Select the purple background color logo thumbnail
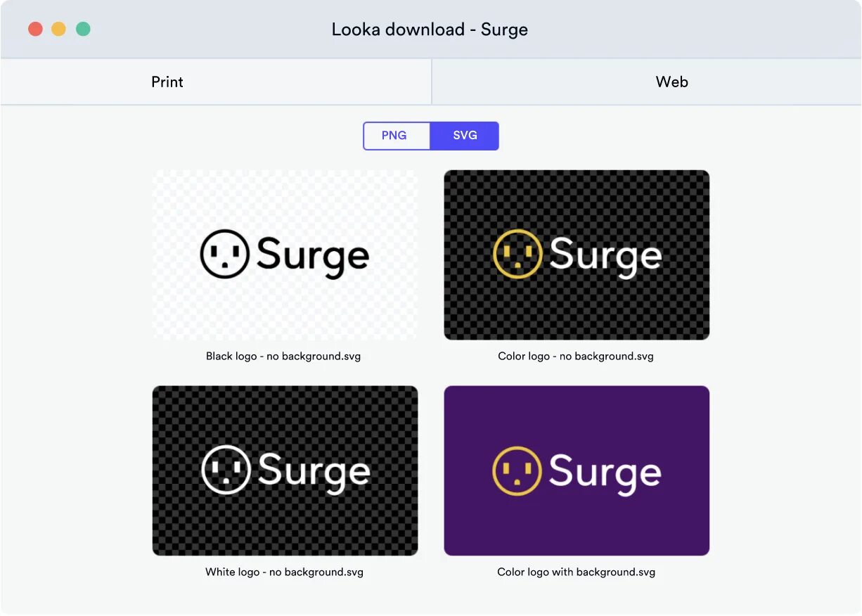The height and width of the screenshot is (616, 862). tap(577, 470)
